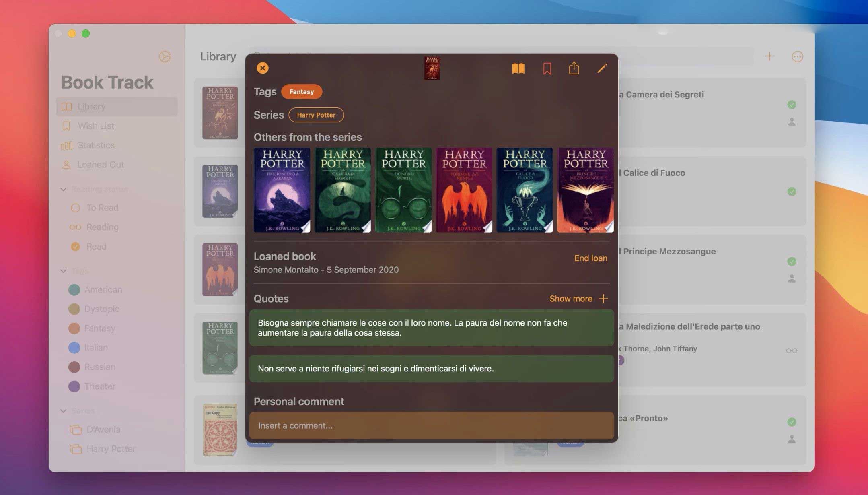
Task: Click Show more in Quotes
Action: click(x=571, y=299)
